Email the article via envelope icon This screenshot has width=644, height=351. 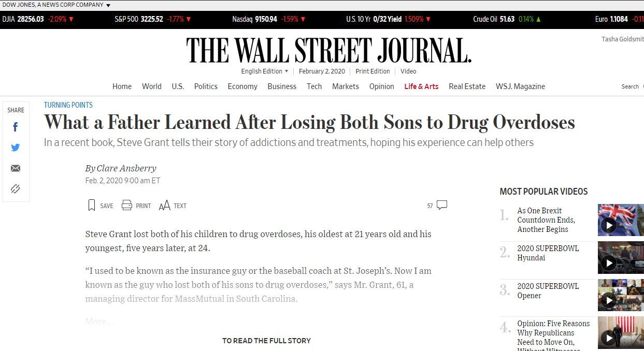[x=16, y=168]
